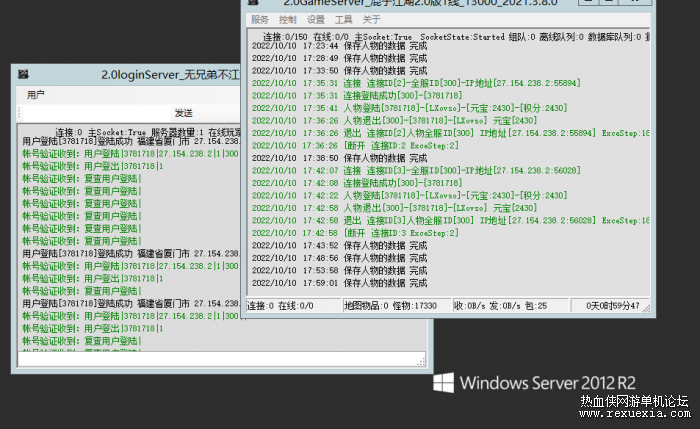Click the 发送 button in loginServer
This screenshot has height=429, width=700.
pos(183,113)
